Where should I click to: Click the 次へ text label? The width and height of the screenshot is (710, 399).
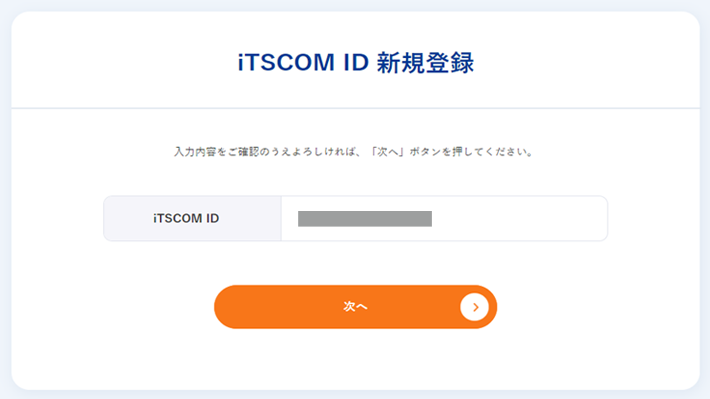point(355,307)
